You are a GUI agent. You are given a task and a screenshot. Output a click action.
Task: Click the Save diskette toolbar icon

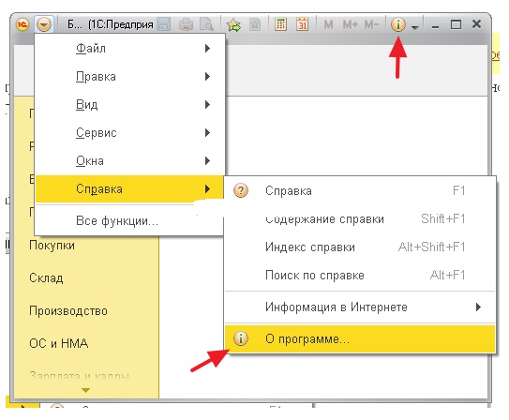[164, 24]
